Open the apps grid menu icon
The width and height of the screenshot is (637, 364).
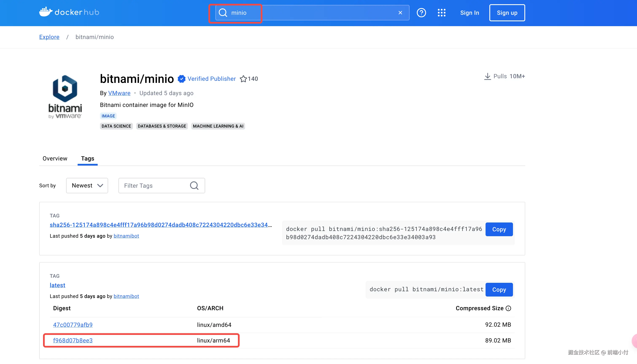click(441, 13)
